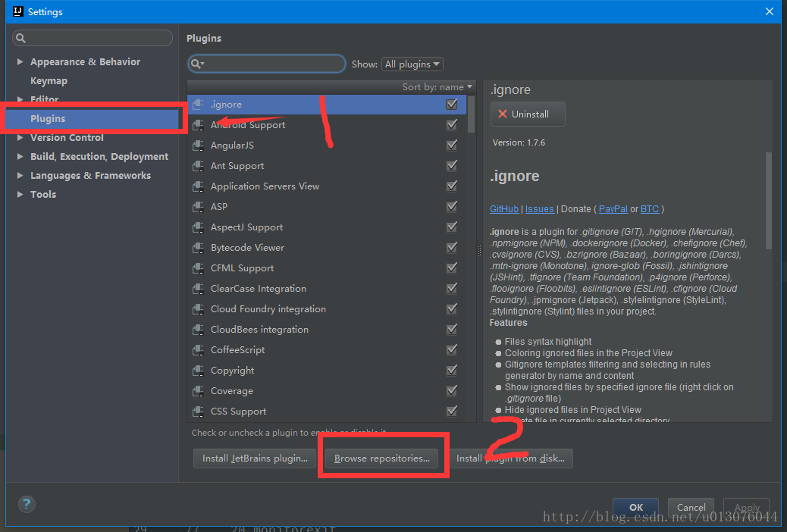Click the ClearCase Integration plugin icon
Screen dimensions: 787x532
click(198, 289)
